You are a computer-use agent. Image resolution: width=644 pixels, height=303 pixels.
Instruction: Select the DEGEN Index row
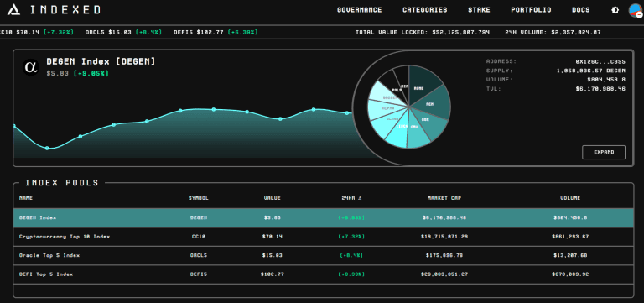pyautogui.click(x=323, y=217)
